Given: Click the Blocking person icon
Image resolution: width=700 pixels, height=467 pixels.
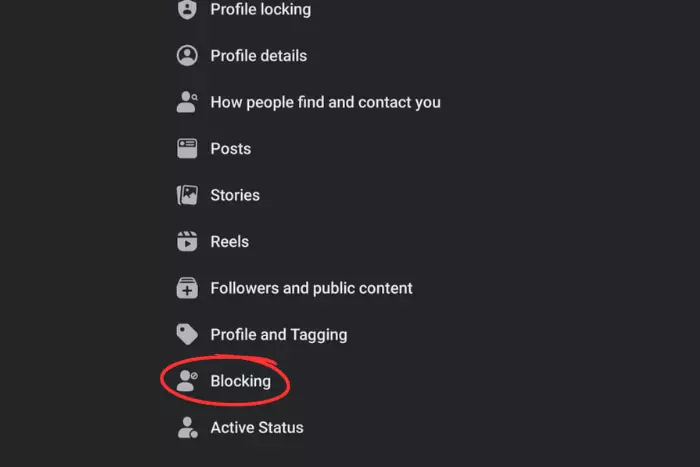Looking at the screenshot, I should (x=187, y=381).
